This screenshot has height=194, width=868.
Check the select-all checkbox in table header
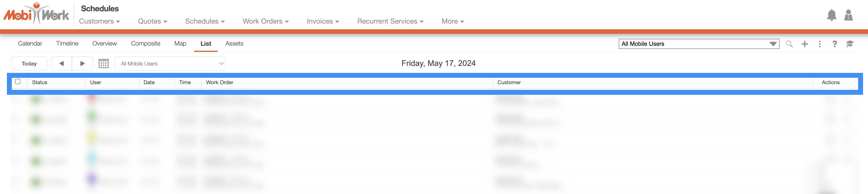[x=18, y=81]
